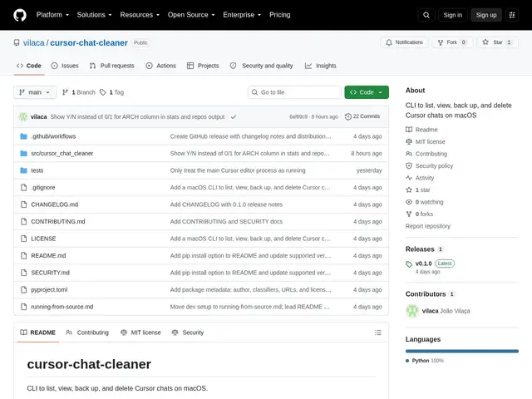Open the header appearance settings icon
The width and height of the screenshot is (532, 399).
click(512, 15)
